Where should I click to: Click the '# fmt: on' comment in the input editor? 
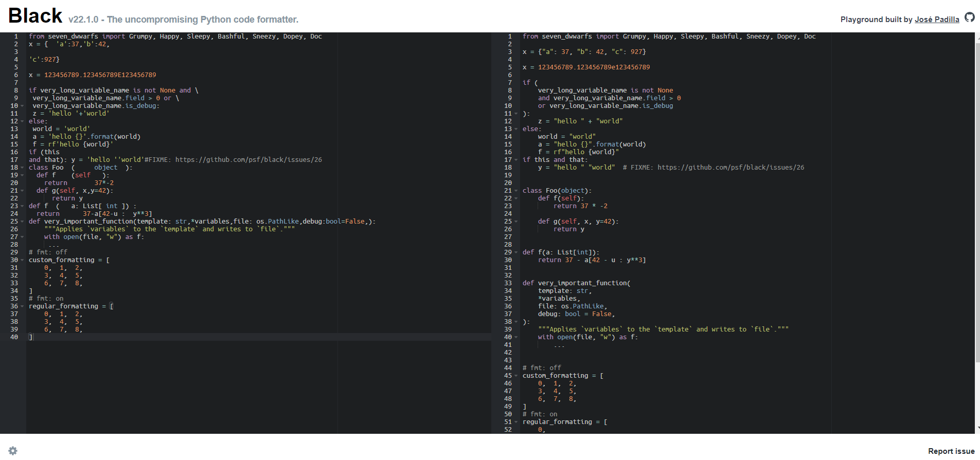click(46, 299)
